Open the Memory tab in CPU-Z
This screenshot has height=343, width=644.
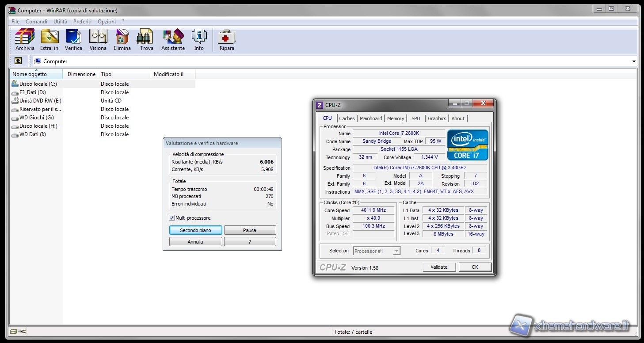click(396, 118)
